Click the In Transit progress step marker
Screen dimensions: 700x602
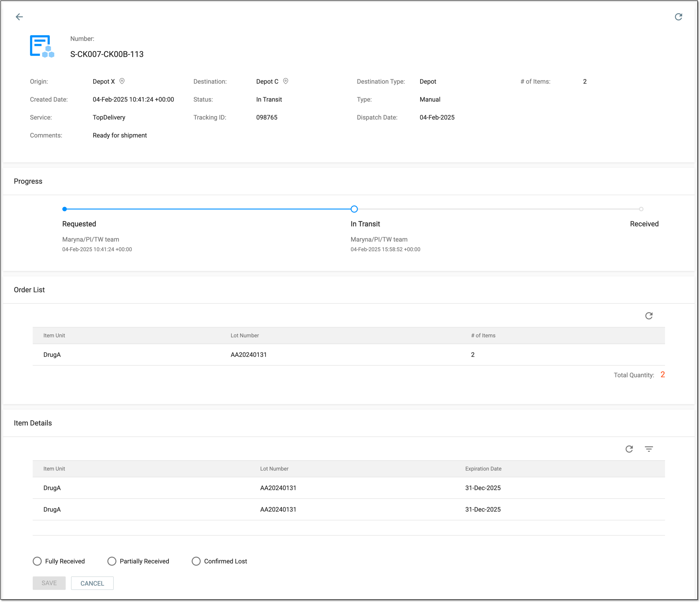click(x=354, y=209)
